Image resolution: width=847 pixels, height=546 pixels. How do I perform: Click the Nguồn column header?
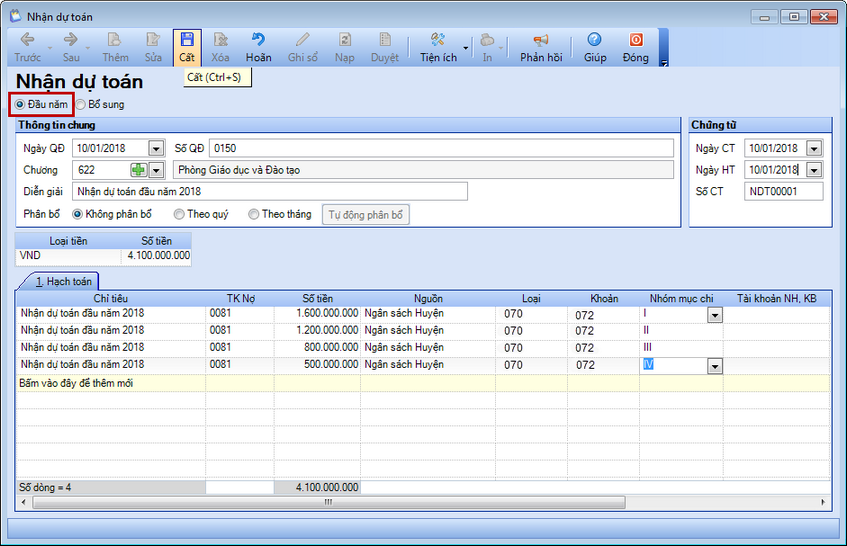click(x=428, y=298)
